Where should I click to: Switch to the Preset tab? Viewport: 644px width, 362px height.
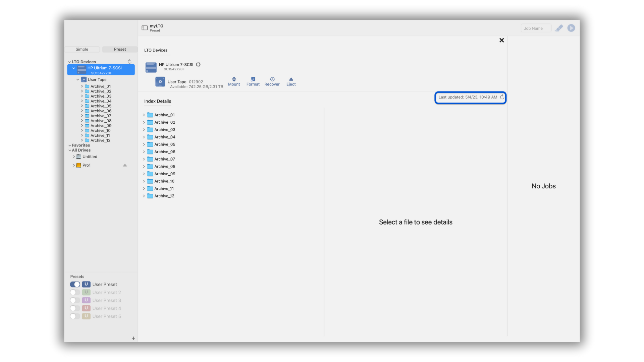pyautogui.click(x=120, y=49)
